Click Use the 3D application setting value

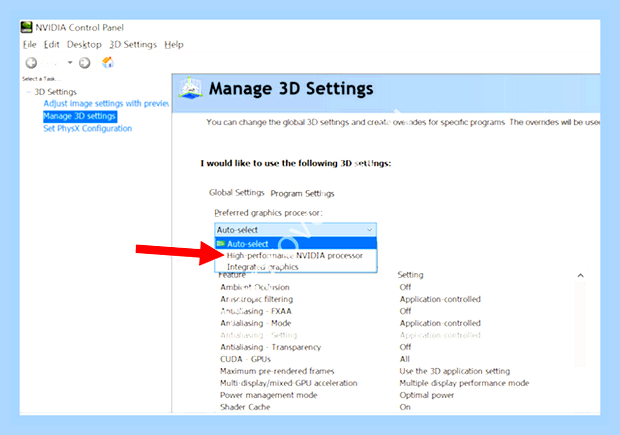tap(455, 371)
